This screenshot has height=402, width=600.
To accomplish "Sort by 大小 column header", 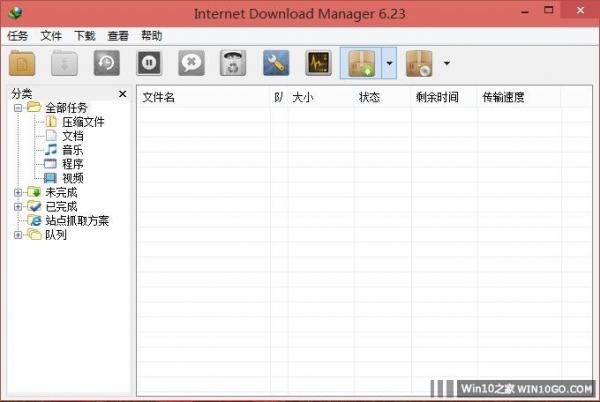I will [x=321, y=98].
